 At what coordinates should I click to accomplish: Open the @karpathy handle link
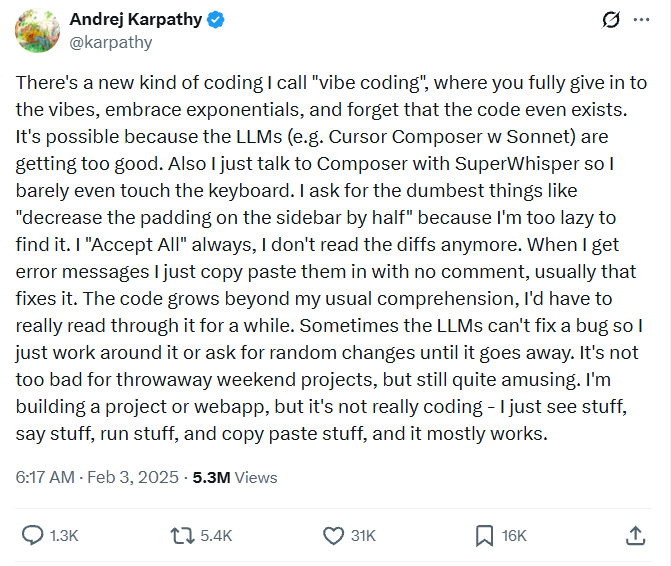coord(110,42)
